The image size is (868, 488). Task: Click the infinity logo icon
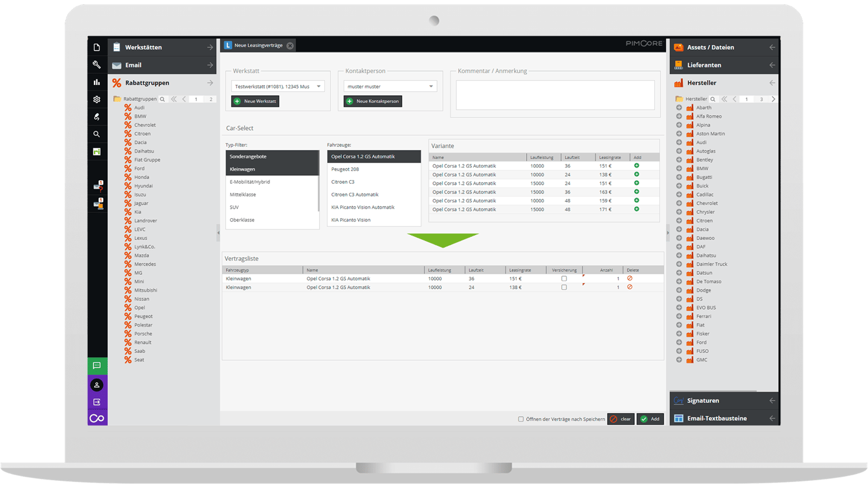click(97, 418)
